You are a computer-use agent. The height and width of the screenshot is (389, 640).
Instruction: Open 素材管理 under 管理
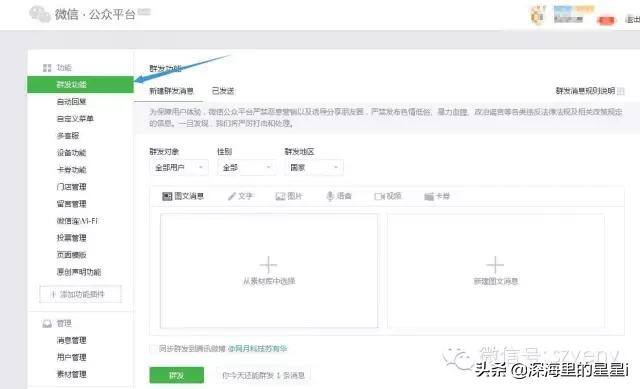71,374
